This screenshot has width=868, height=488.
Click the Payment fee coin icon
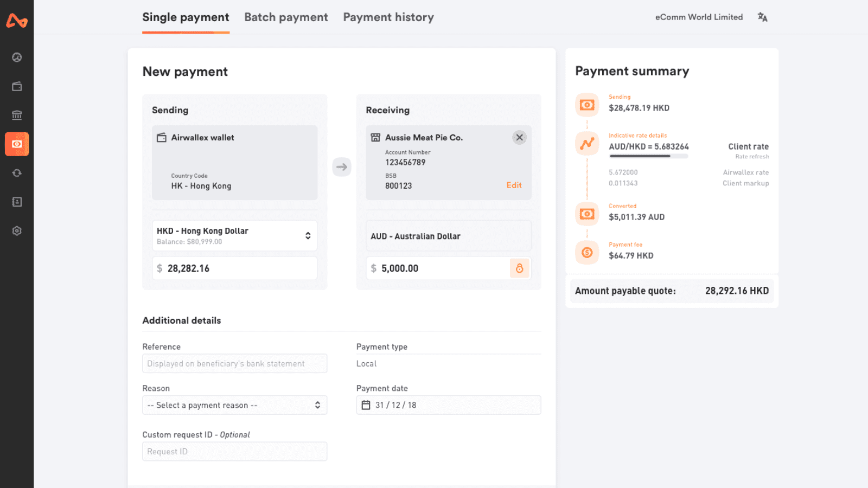(587, 253)
